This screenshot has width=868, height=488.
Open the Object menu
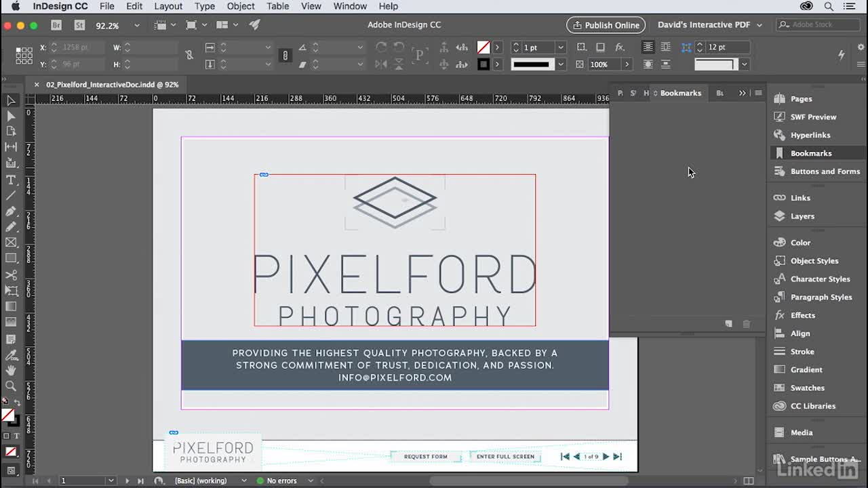(x=241, y=6)
